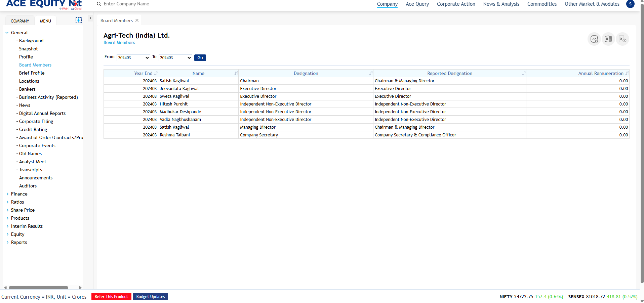Collapse the left sidebar with arrow
644x303 pixels.
(90, 18)
